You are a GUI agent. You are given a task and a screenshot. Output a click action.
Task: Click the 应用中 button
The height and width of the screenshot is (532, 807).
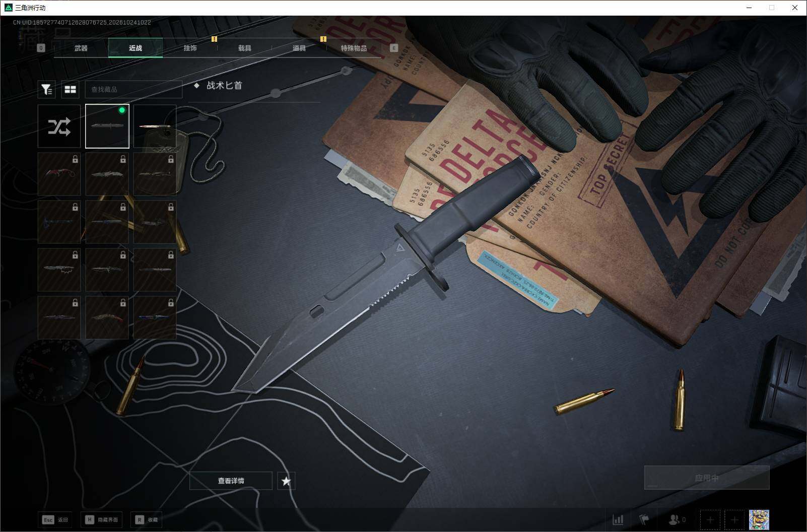point(707,478)
